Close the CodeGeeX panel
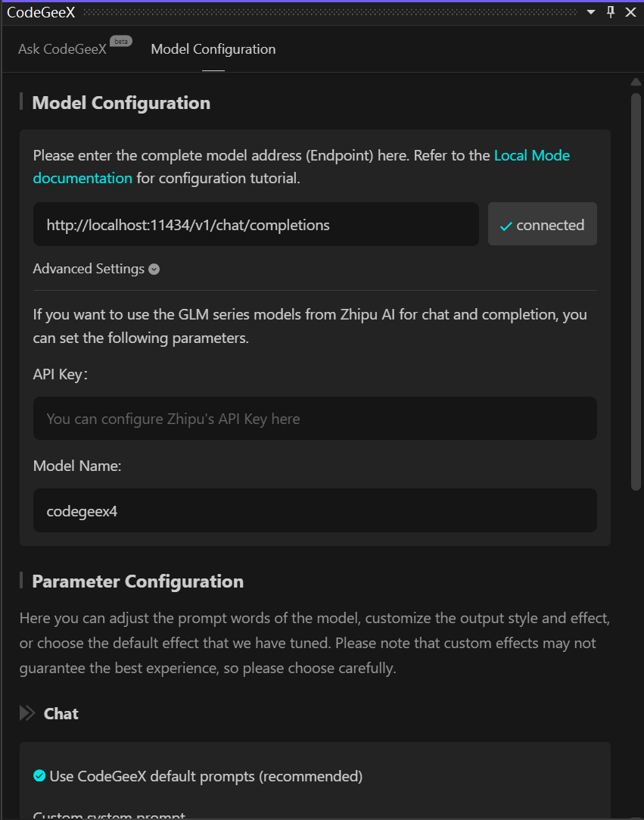This screenshot has height=820, width=644. tap(631, 12)
